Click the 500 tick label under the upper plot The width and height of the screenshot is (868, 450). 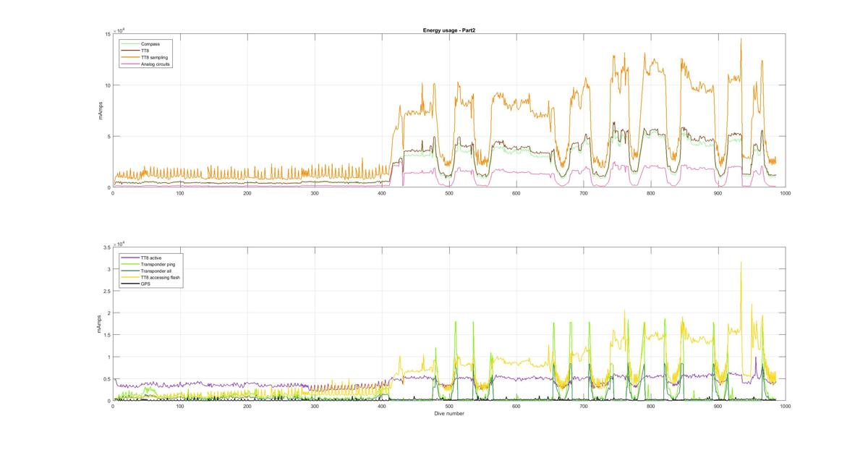(x=449, y=193)
